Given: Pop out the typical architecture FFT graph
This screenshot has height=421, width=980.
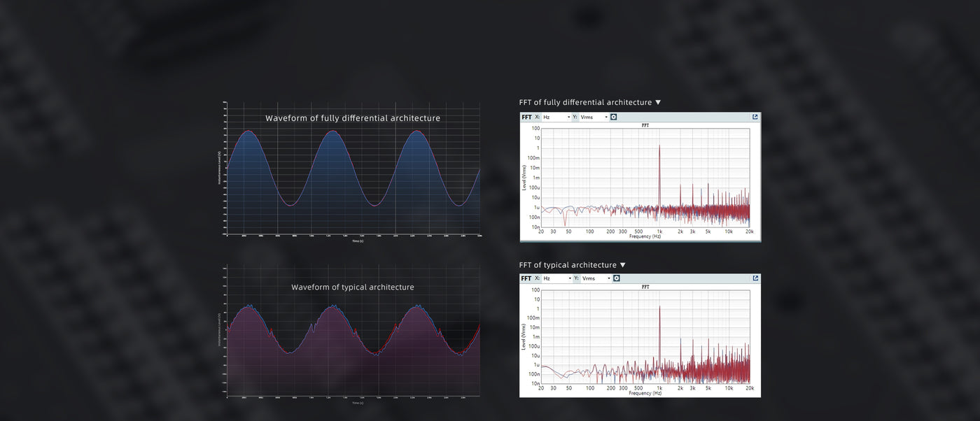Looking at the screenshot, I should click(755, 278).
